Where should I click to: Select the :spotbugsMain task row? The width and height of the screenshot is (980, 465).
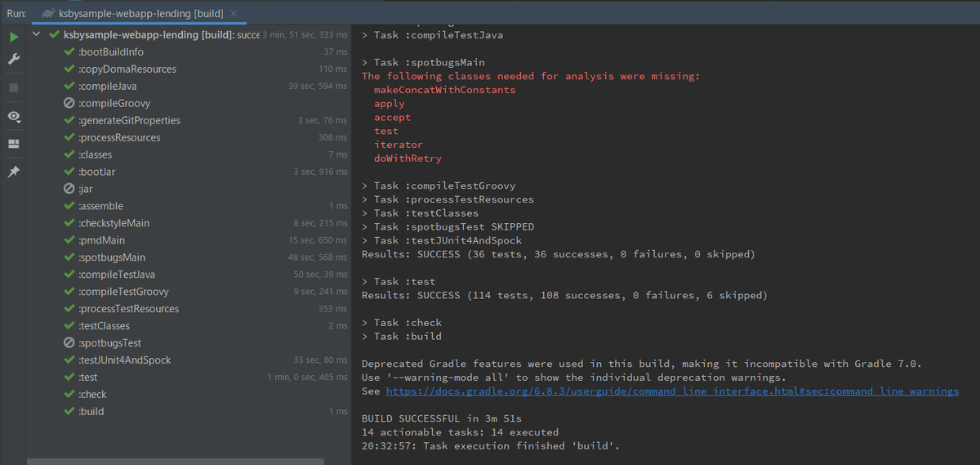tap(190, 257)
